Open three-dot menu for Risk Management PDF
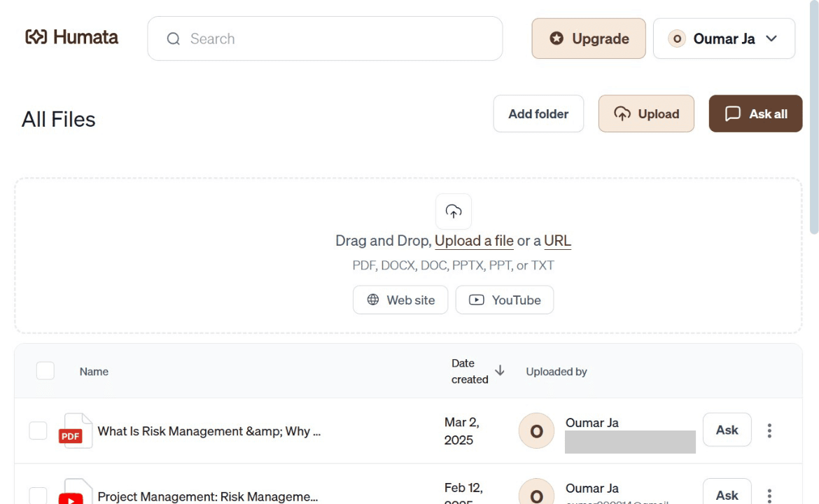The image size is (819, 504). click(x=769, y=430)
